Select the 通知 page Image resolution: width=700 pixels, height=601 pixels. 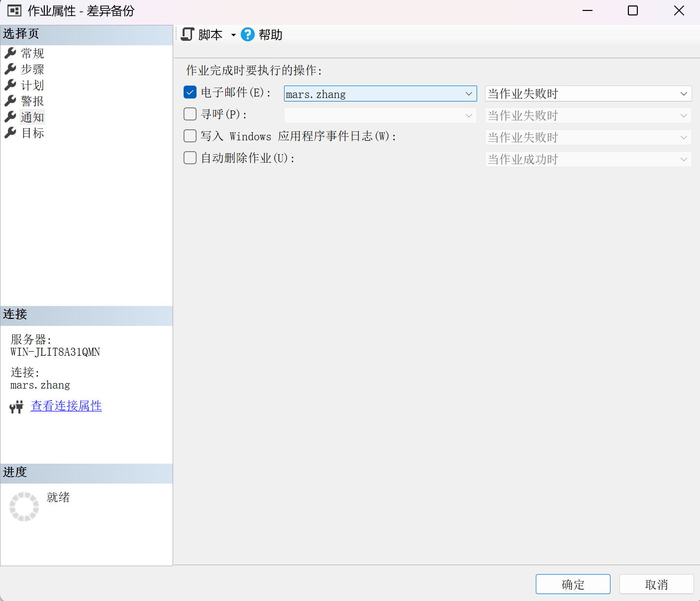(32, 117)
